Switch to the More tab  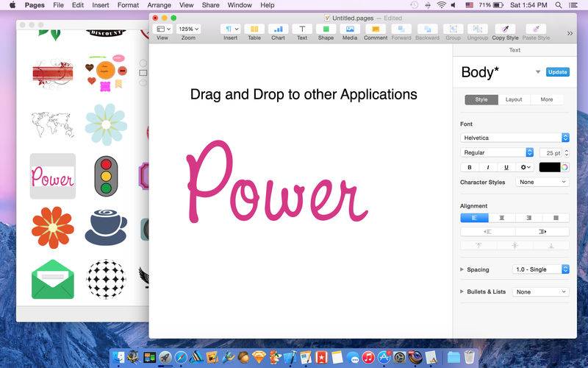tap(547, 99)
